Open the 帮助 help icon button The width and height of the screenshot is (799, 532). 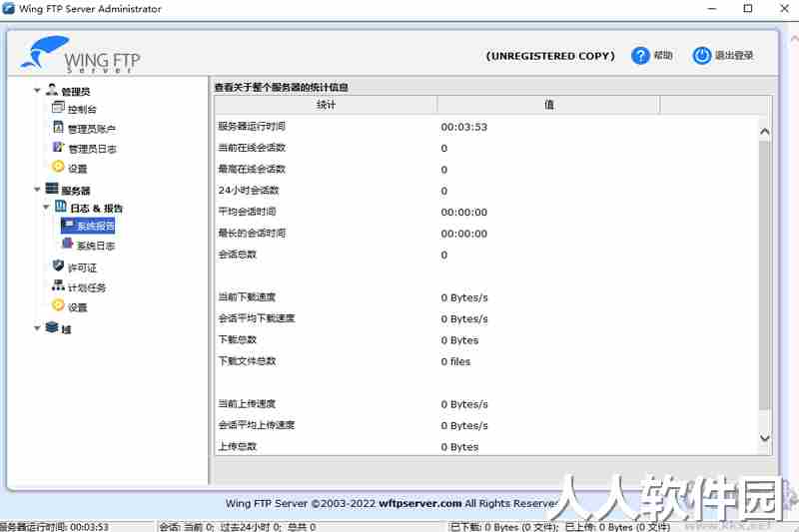pyautogui.click(x=640, y=56)
